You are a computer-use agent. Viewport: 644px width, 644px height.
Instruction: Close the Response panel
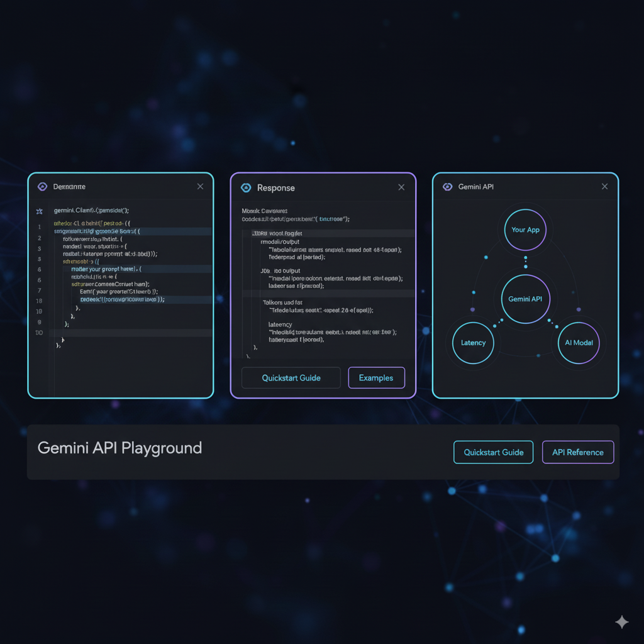[x=401, y=187]
